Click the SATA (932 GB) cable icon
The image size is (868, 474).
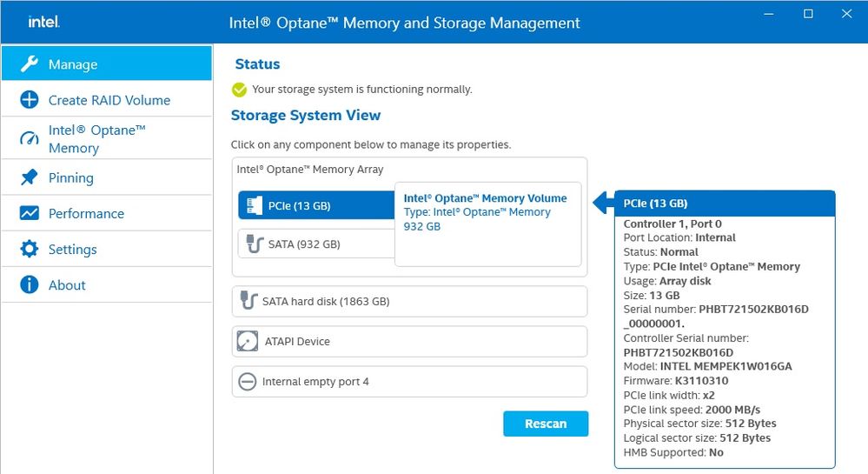click(x=254, y=244)
